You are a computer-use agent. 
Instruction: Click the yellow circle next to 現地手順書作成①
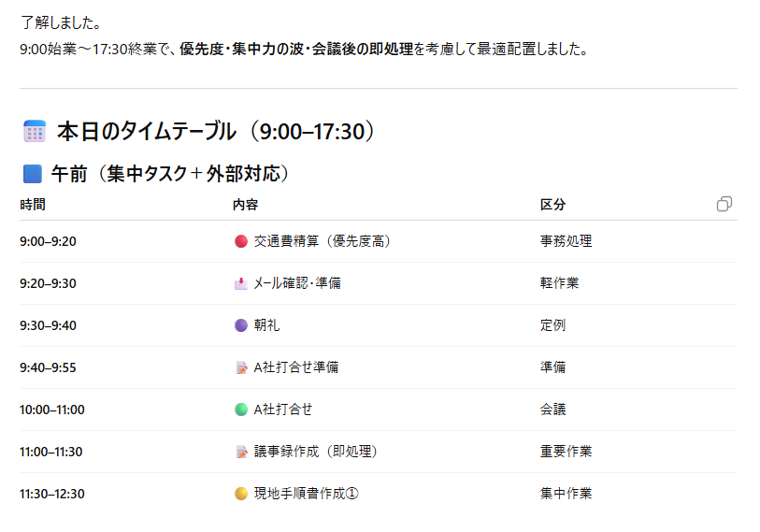(x=241, y=494)
